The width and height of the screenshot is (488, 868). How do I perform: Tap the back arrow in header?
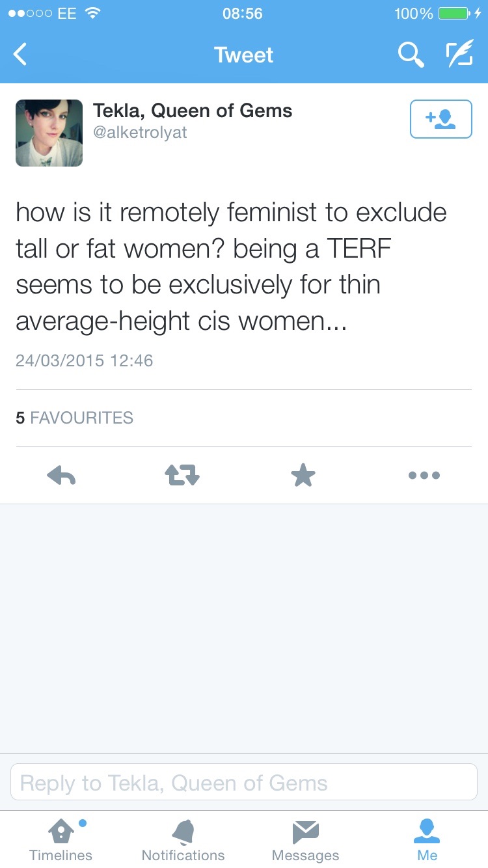[21, 55]
